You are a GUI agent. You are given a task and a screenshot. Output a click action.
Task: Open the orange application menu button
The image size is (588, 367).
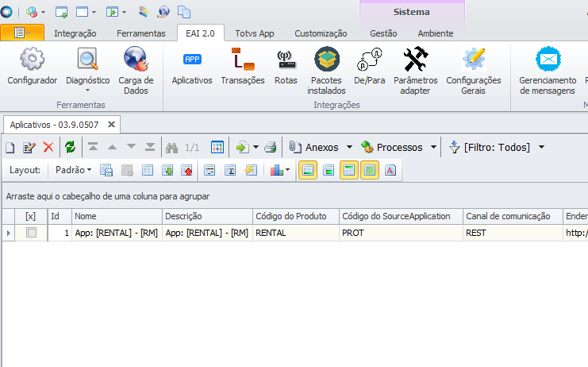click(x=22, y=33)
